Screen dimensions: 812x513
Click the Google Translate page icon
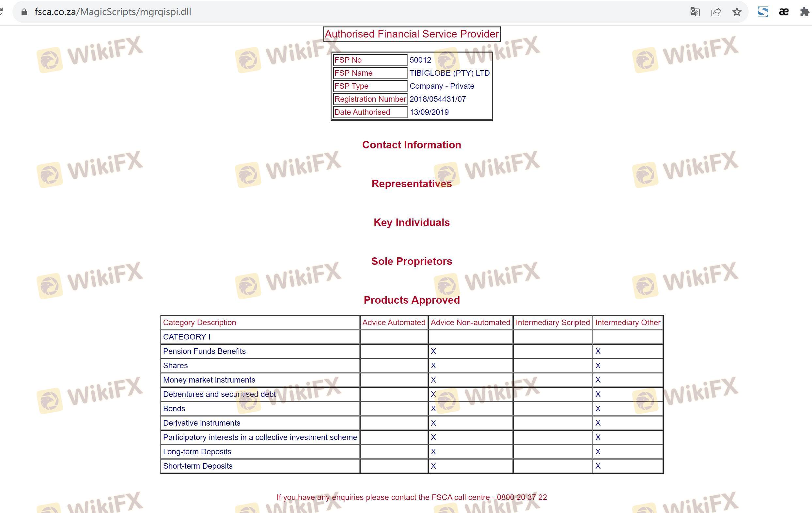pyautogui.click(x=695, y=12)
